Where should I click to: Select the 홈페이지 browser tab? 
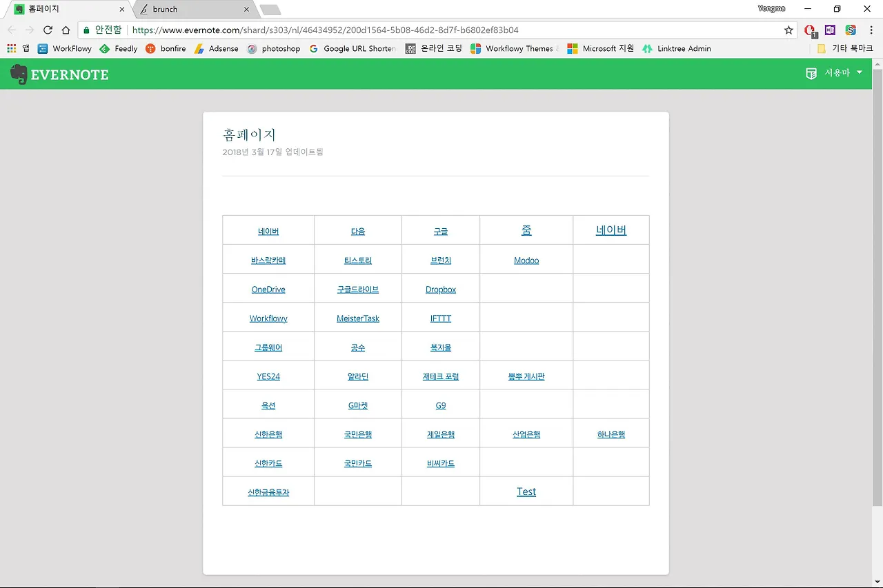(68, 10)
